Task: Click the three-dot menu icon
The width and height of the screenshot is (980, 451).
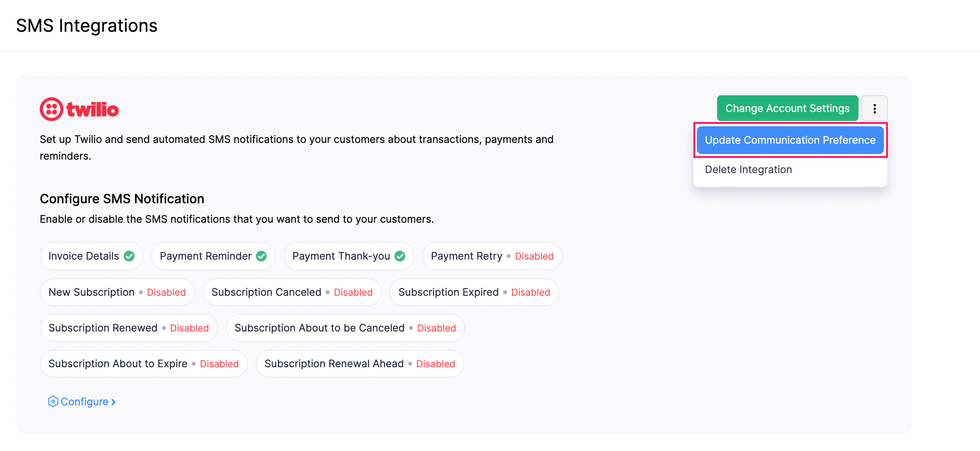Action: [x=874, y=109]
